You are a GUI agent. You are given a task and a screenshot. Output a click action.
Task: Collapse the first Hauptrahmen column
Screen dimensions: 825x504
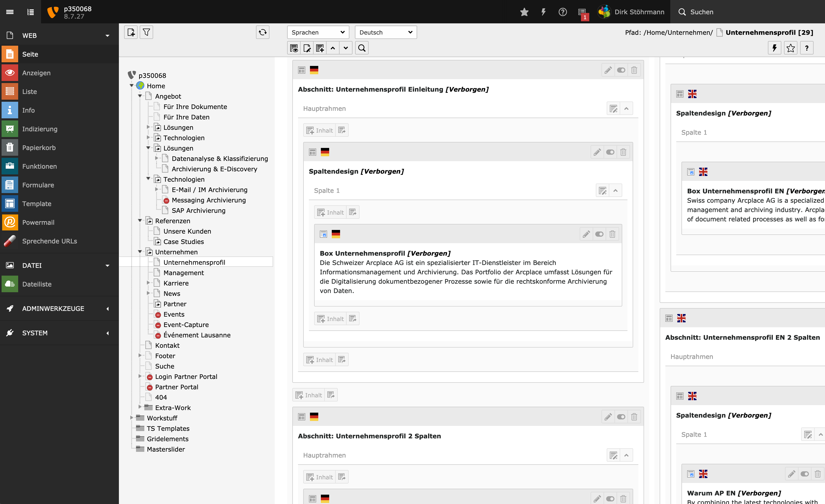click(626, 108)
